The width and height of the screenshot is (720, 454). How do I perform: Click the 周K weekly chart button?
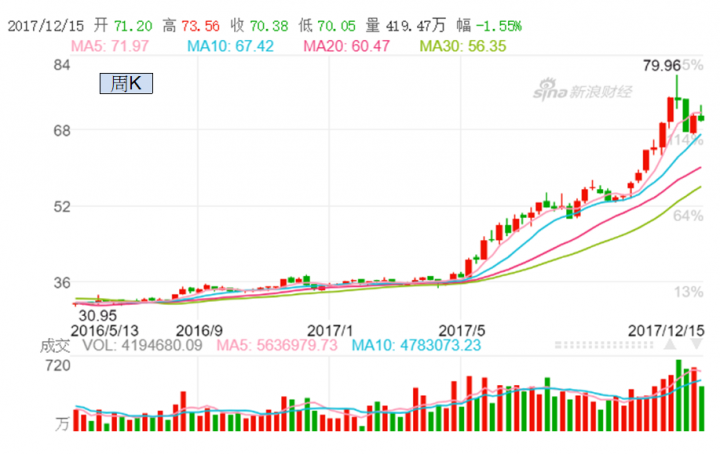pyautogui.click(x=126, y=84)
